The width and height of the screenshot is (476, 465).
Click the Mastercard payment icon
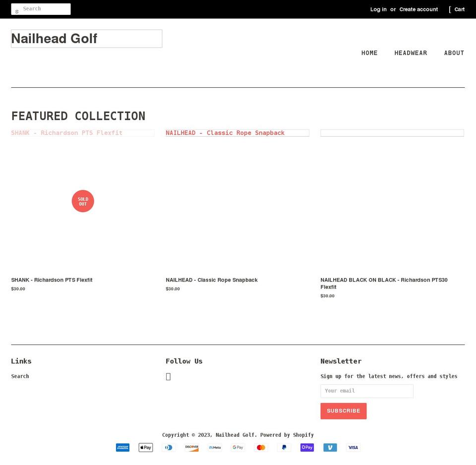[261, 447]
